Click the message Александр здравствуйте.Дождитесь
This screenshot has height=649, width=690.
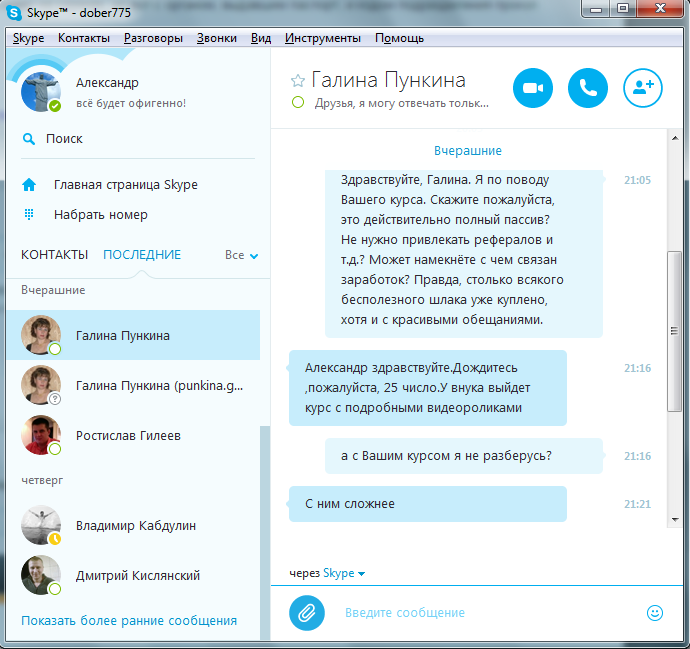(x=428, y=388)
